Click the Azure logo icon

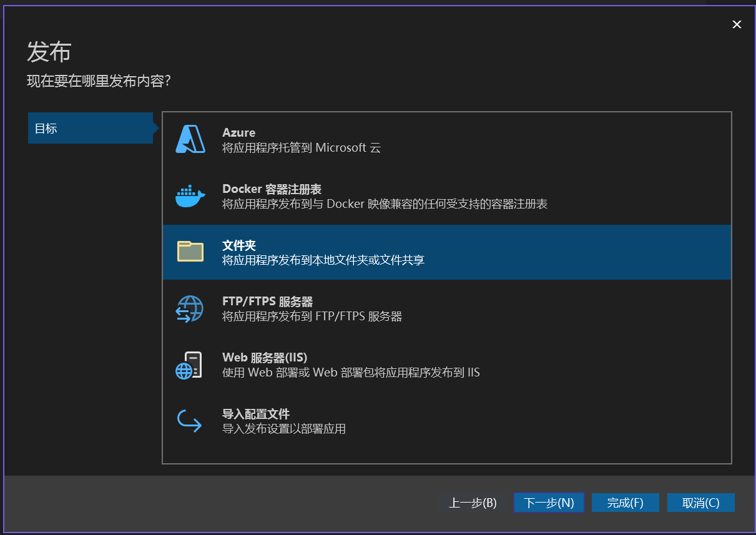tap(190, 139)
